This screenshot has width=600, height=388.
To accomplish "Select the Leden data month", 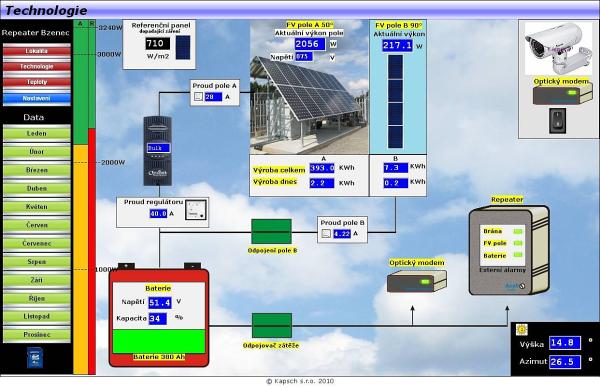I will tap(37, 134).
